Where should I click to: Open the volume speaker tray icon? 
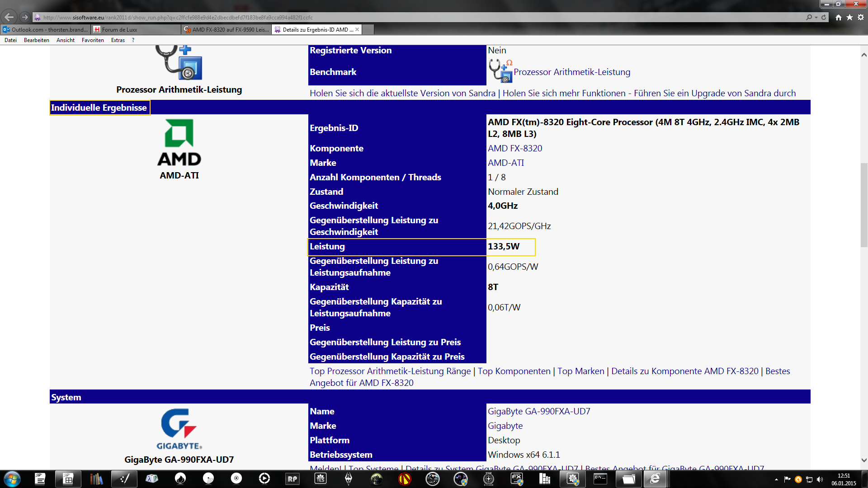(x=820, y=479)
